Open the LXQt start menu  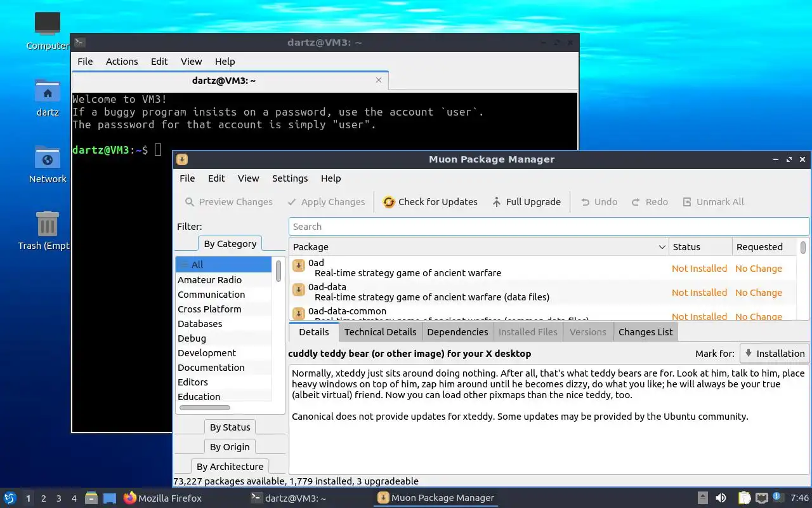10,498
